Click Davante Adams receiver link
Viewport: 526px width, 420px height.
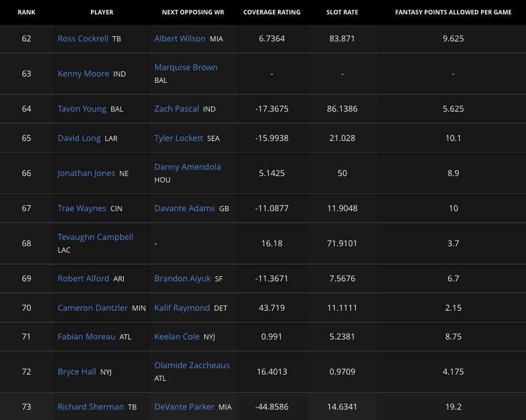pyautogui.click(x=185, y=208)
